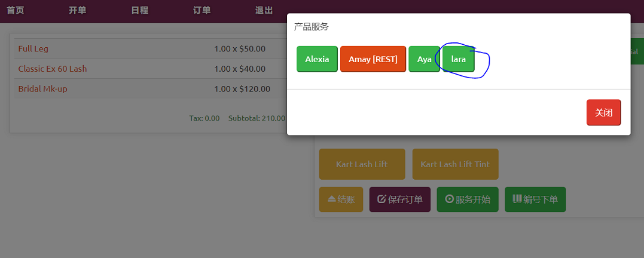Select staff member Alexia
644x258 pixels.
[317, 59]
